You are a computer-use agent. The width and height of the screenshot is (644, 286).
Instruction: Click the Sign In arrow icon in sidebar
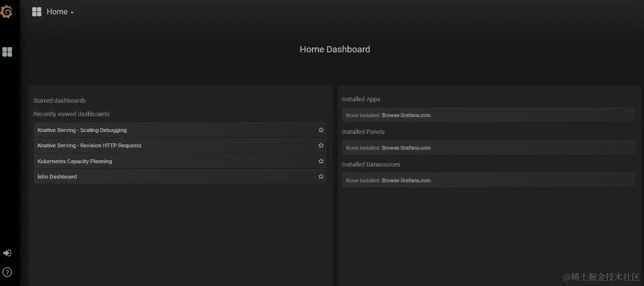7,253
